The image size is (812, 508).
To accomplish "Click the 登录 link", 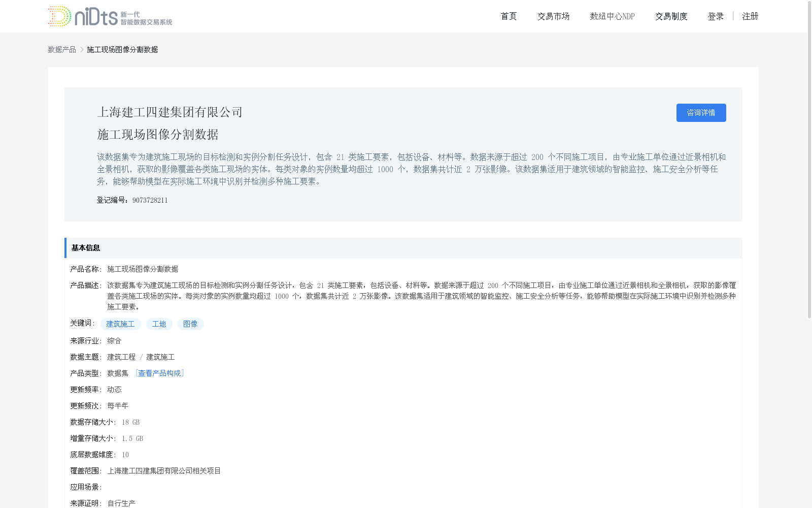I will 716,16.
